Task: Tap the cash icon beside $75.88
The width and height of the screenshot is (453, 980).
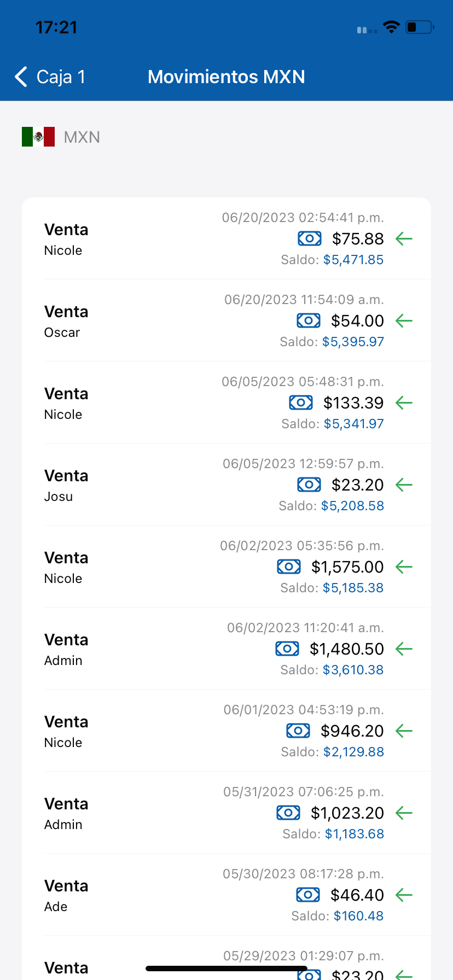Action: (309, 238)
